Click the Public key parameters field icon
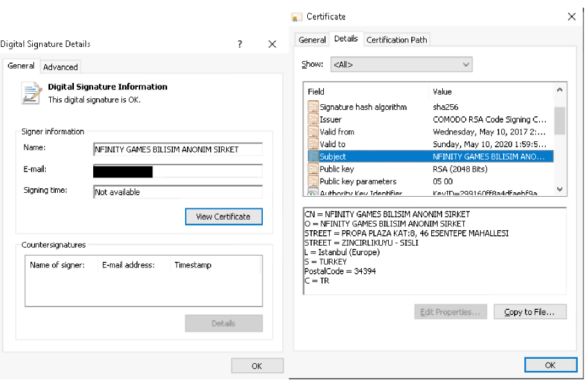Image resolution: width=588 pixels, height=387 pixels. point(313,181)
